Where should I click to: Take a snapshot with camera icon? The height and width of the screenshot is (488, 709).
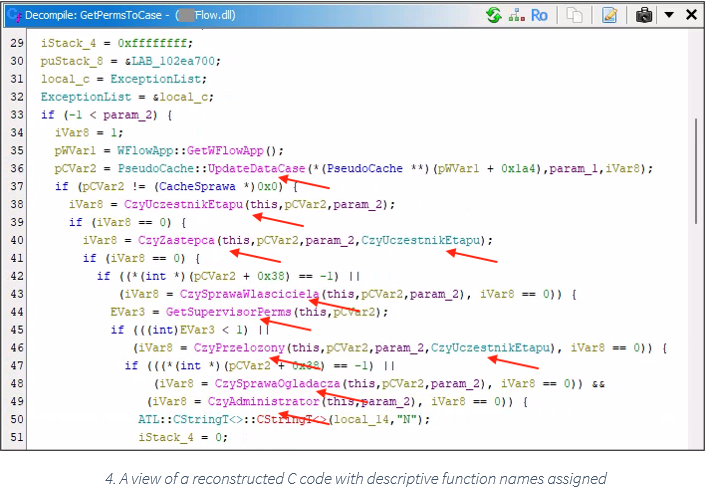click(x=645, y=15)
